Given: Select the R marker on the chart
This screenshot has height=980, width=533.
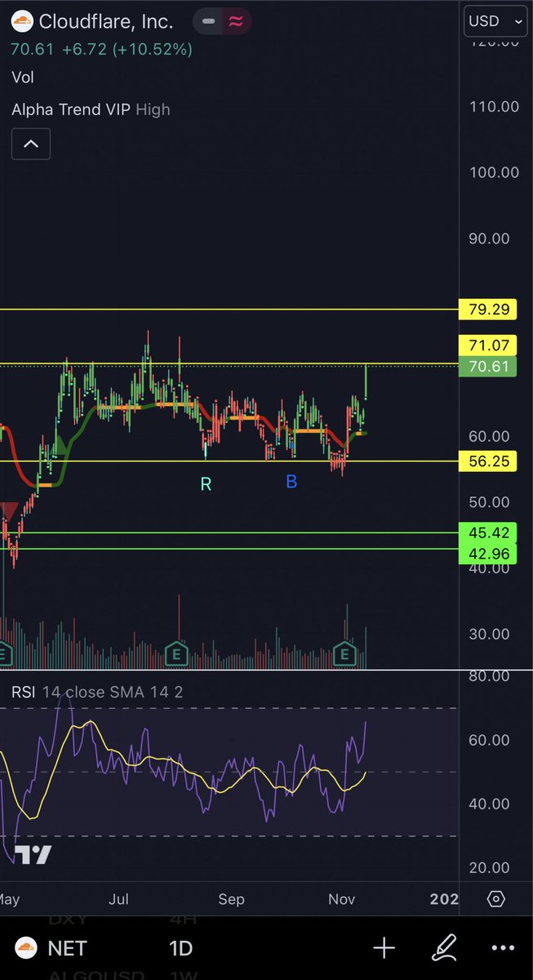Looking at the screenshot, I should click(206, 484).
